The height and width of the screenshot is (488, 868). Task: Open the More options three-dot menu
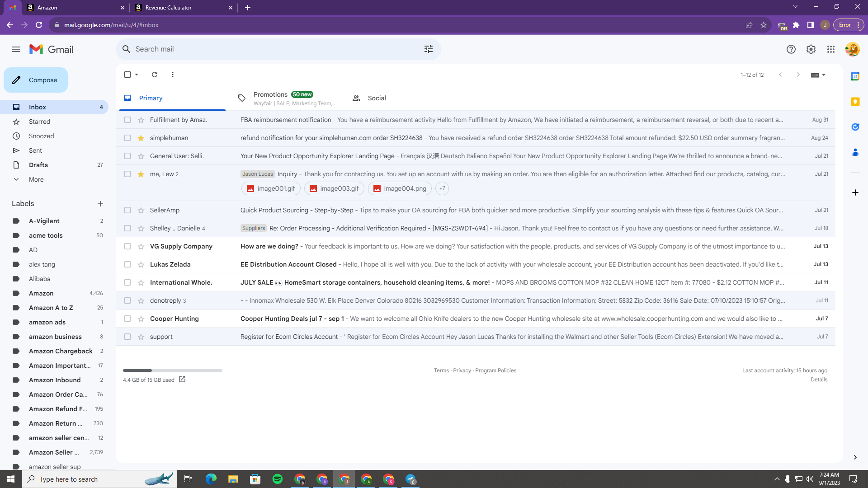[x=173, y=75]
